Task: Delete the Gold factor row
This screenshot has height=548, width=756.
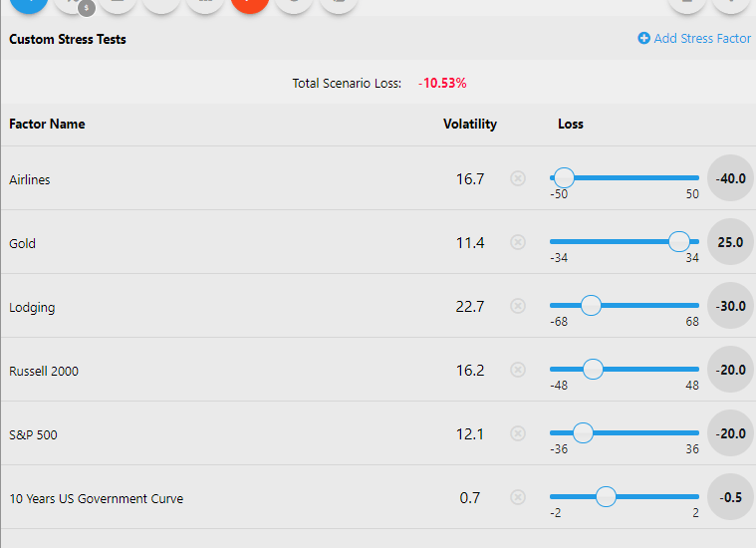Action: tap(518, 242)
